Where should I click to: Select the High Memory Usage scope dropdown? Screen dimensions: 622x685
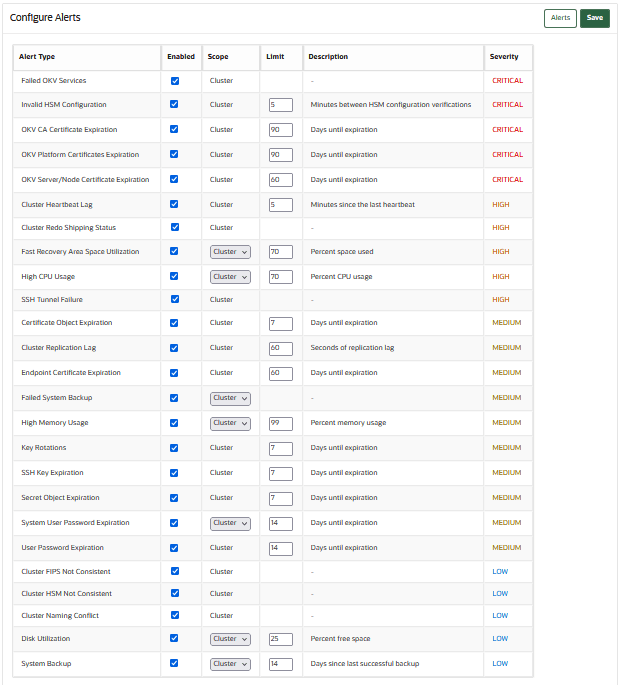pos(230,423)
